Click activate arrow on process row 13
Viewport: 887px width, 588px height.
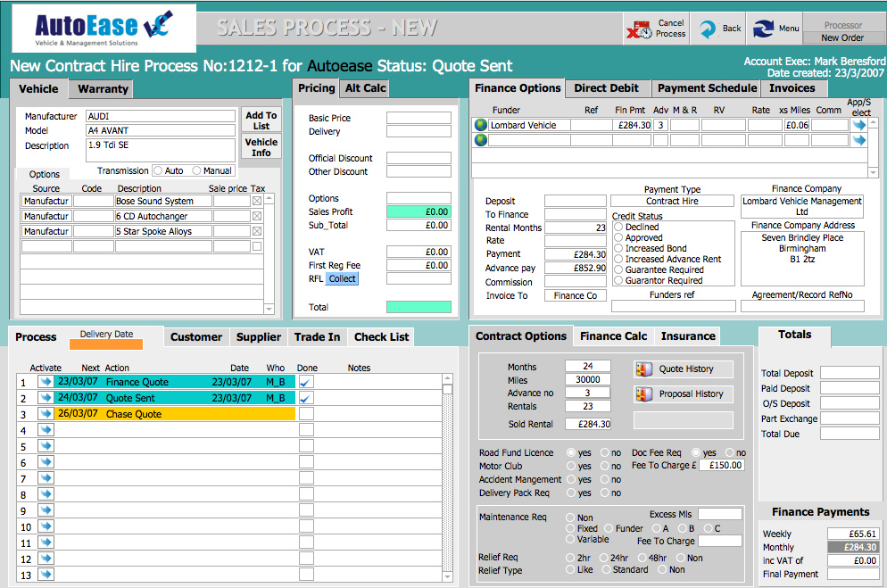[46, 575]
